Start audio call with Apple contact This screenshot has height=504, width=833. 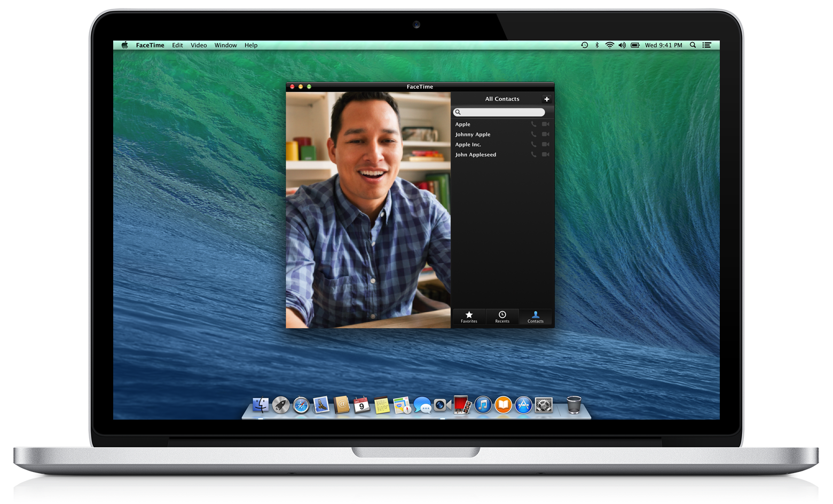[x=533, y=124]
